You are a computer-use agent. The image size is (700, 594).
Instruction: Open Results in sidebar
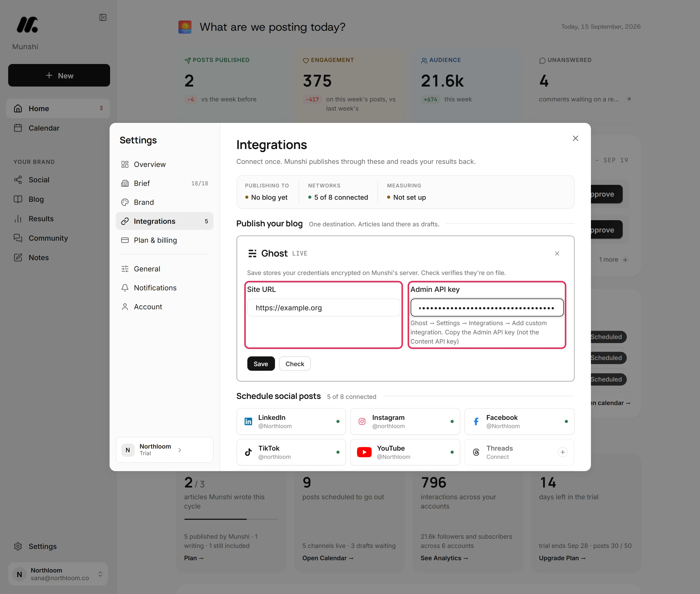coord(58,219)
